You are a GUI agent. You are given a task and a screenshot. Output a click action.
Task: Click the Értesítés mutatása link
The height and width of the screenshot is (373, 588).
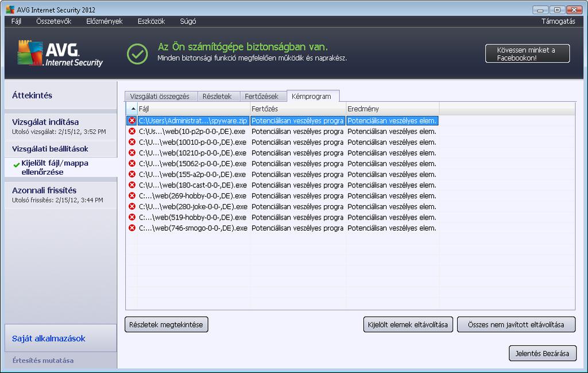point(42,360)
